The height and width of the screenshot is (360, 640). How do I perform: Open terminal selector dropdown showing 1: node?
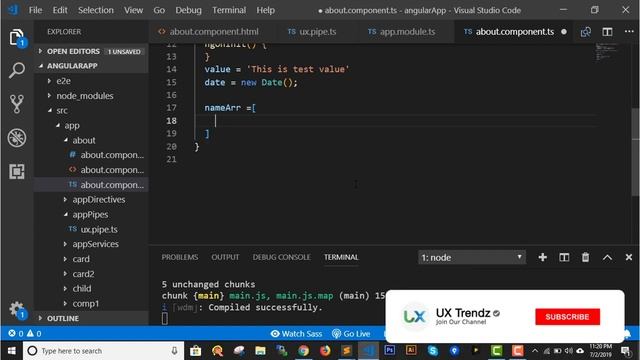471,258
